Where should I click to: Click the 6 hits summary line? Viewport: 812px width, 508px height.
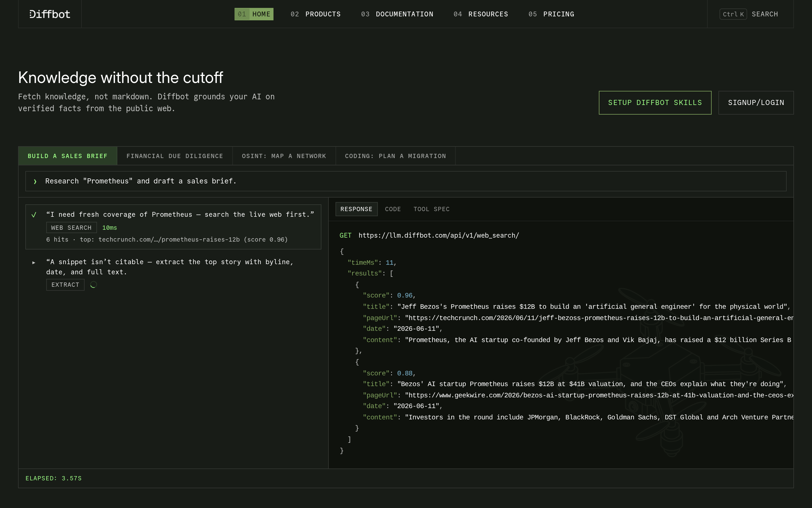(x=167, y=240)
